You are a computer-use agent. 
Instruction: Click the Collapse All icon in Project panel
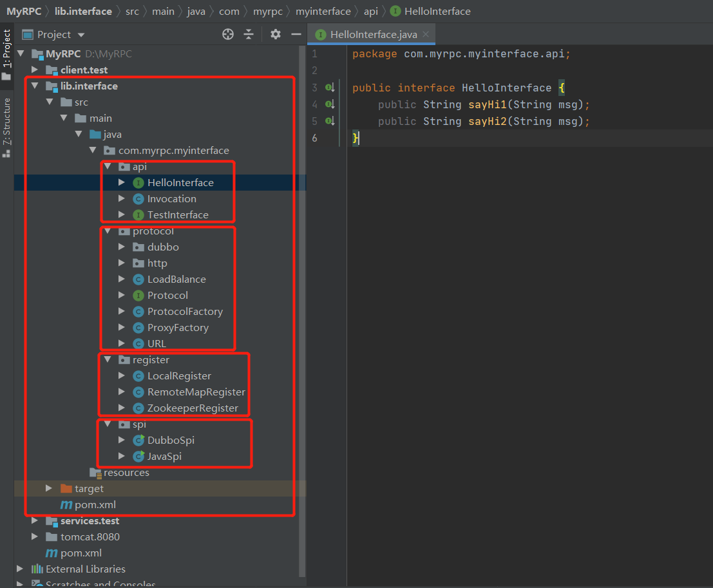tap(249, 35)
